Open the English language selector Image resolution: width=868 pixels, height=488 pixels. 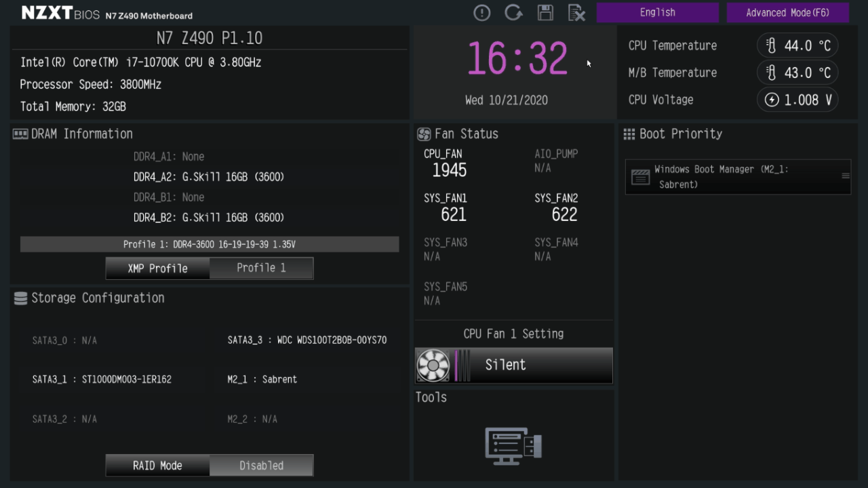click(657, 12)
